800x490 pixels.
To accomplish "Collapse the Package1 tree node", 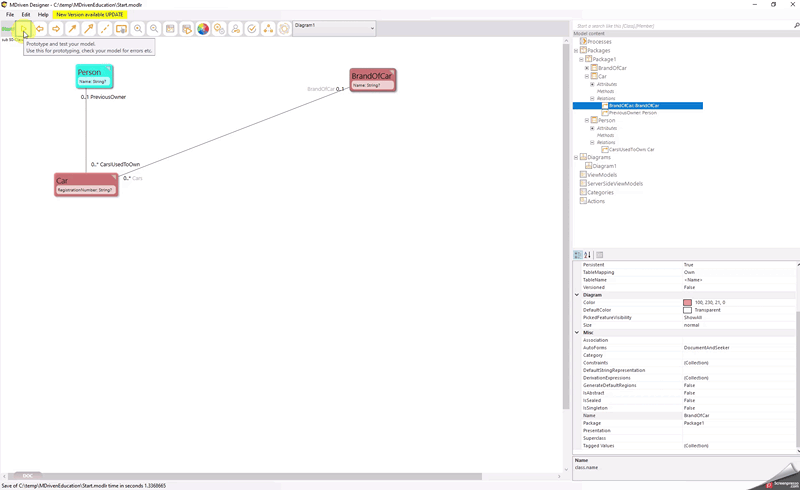I will coord(581,59).
